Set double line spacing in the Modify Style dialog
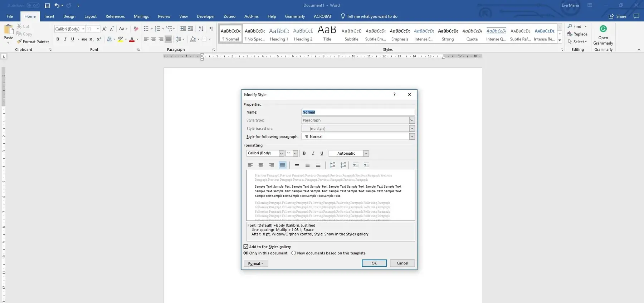 point(318,165)
